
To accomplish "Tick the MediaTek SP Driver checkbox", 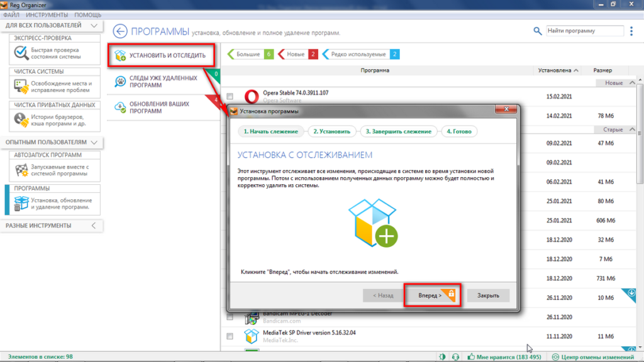I will (x=230, y=336).
